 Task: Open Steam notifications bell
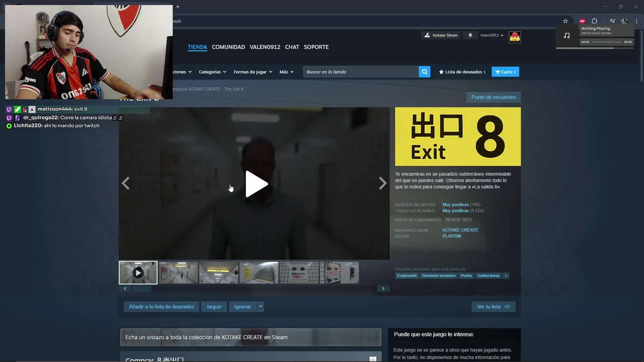click(470, 35)
